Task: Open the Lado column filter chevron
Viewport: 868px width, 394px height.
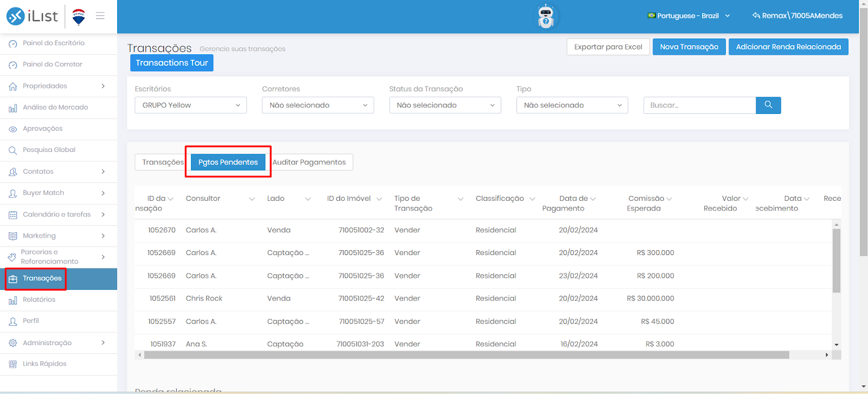Action: pyautogui.click(x=308, y=199)
